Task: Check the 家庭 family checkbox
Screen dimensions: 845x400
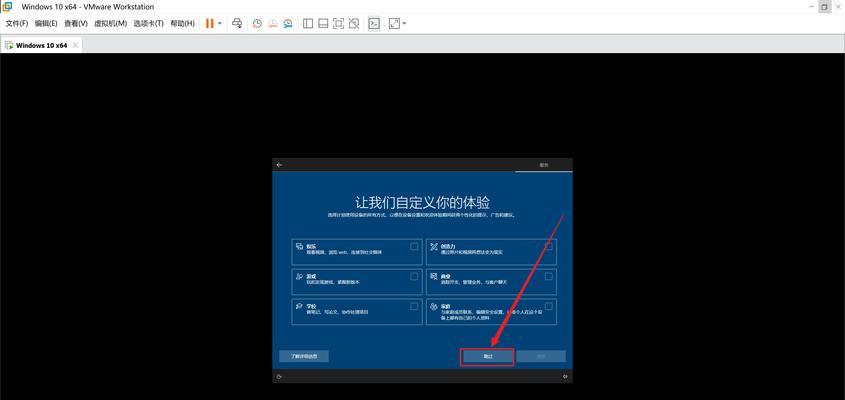Action: [x=549, y=306]
